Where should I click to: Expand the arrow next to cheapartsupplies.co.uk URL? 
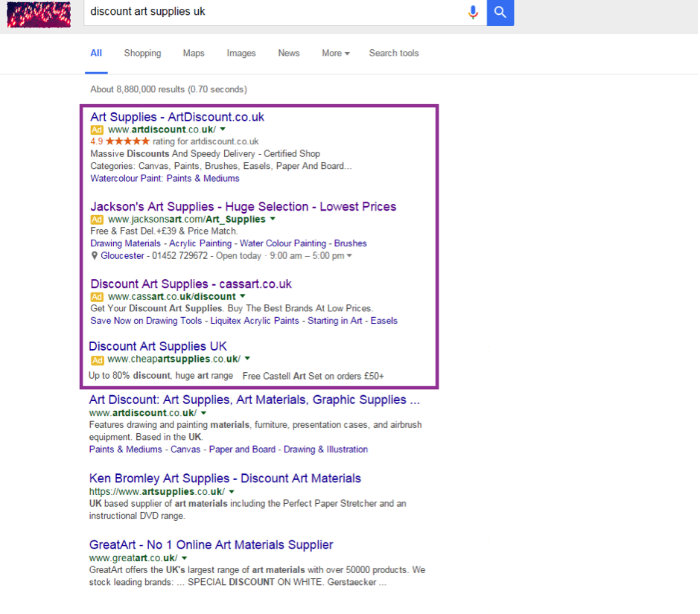[247, 359]
